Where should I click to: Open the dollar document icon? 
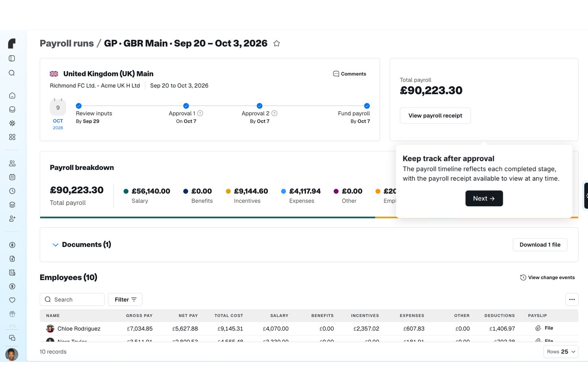click(x=12, y=259)
